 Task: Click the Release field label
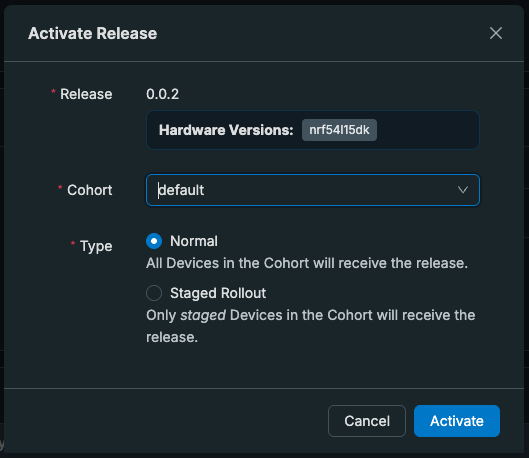pos(86,94)
